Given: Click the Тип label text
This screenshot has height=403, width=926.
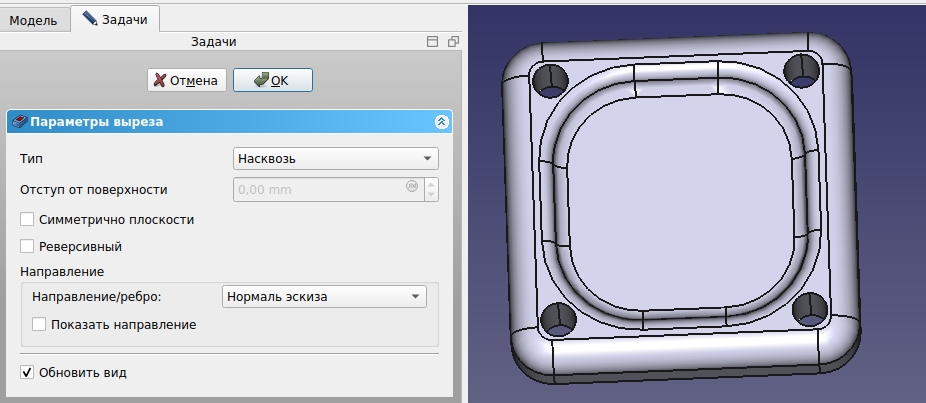Looking at the screenshot, I should pos(31,159).
